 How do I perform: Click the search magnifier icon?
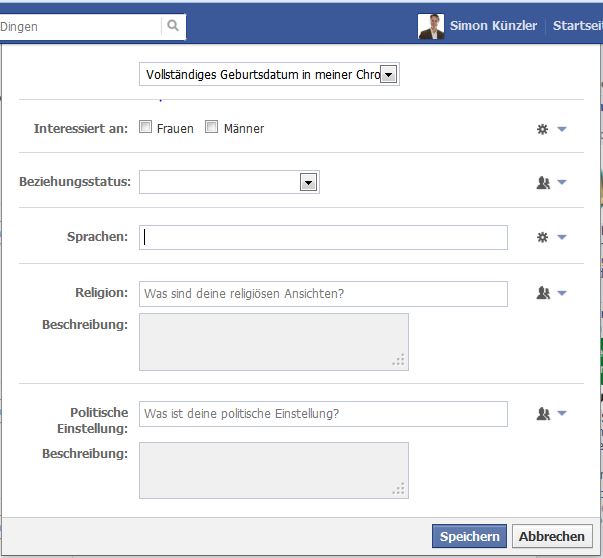point(173,27)
